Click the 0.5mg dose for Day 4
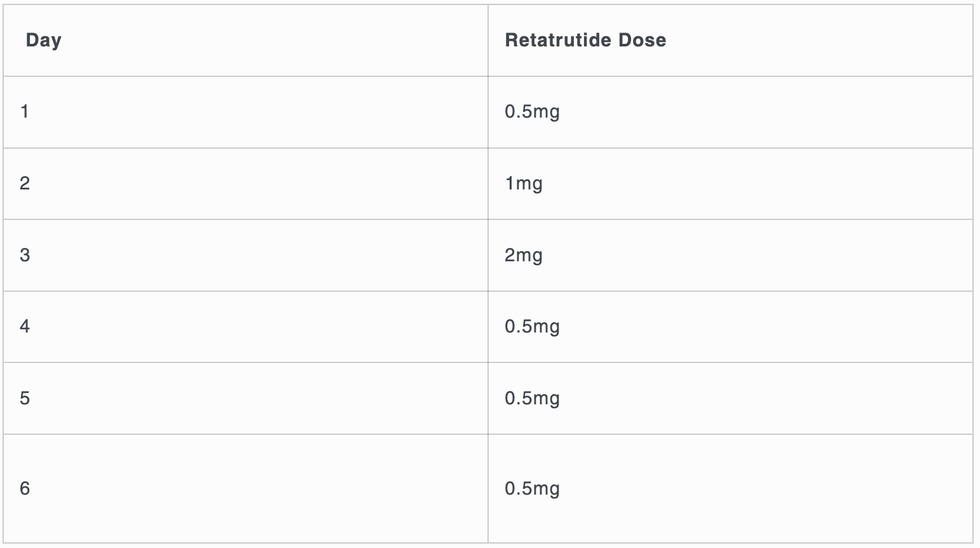 533,327
